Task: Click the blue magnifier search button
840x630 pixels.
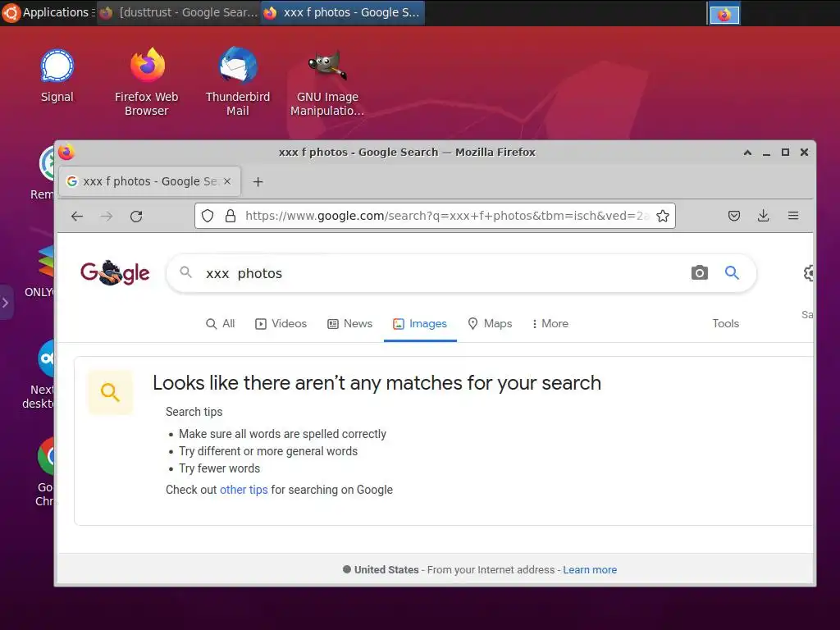Action: coord(732,272)
